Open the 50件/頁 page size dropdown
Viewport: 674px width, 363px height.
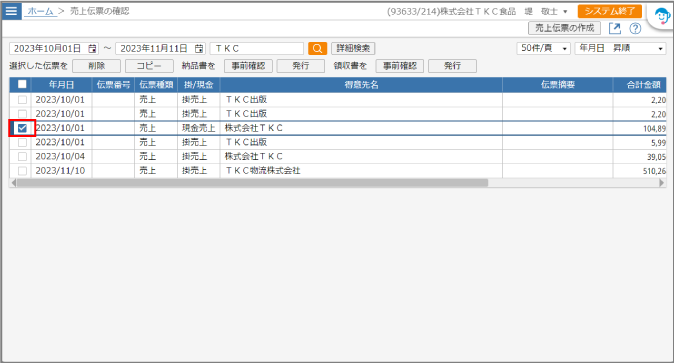(543, 49)
